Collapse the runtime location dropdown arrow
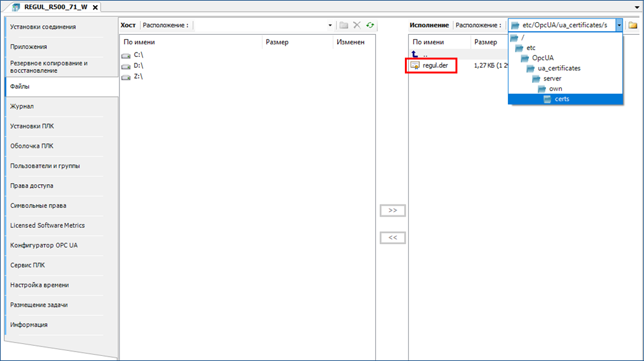Image resolution: width=644 pixels, height=361 pixels. [x=619, y=25]
